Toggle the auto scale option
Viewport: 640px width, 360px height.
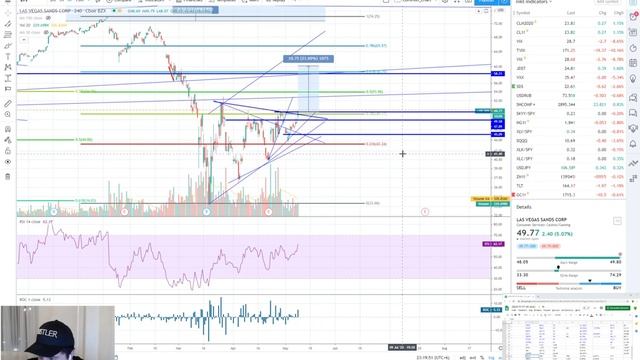500,358
